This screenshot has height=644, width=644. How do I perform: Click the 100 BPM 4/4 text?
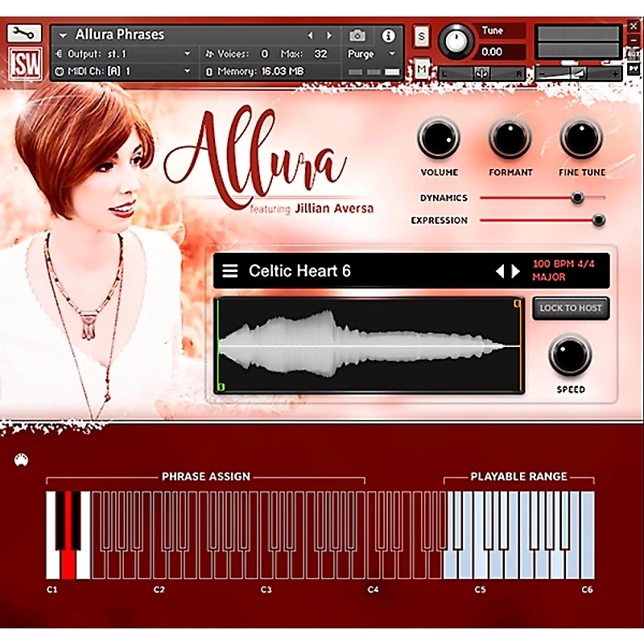pyautogui.click(x=563, y=264)
